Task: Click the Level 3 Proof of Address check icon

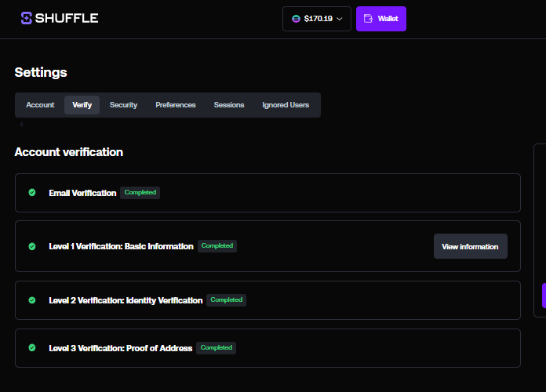Action: 32,347
